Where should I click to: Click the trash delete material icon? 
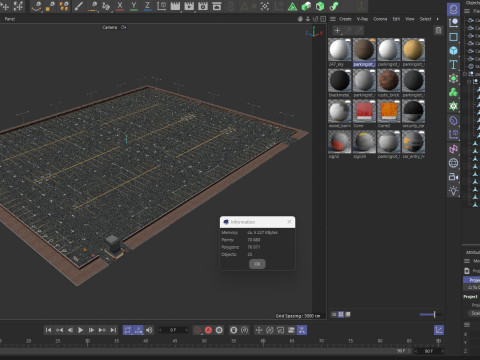click(438, 31)
